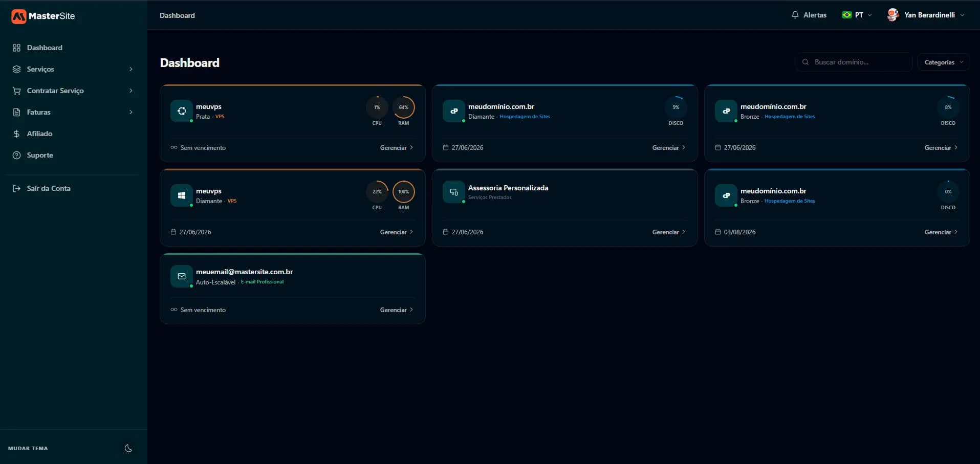Click the Ubuntu icon on meuvps Prata
Image resolution: width=980 pixels, height=464 pixels.
tap(181, 111)
